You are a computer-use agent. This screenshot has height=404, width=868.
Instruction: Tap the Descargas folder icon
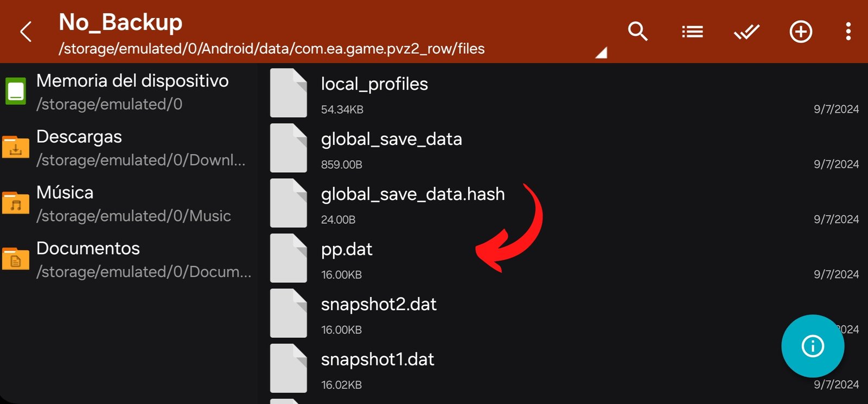[x=16, y=147]
